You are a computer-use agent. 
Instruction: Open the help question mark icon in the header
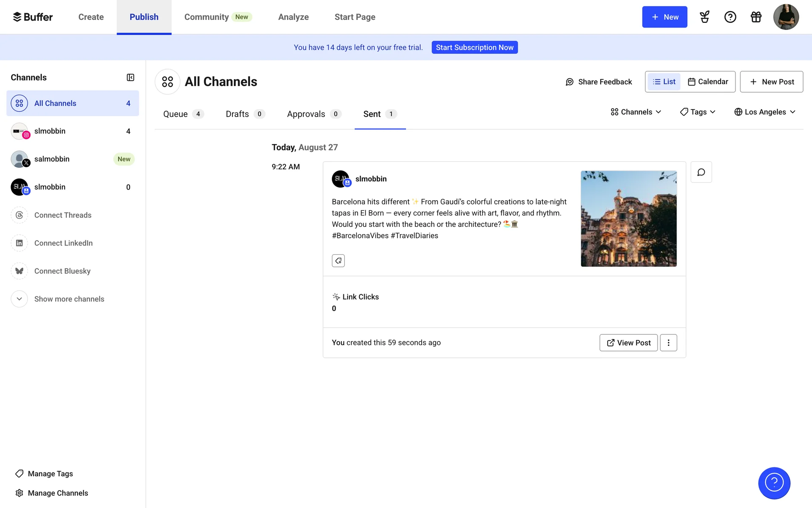730,17
